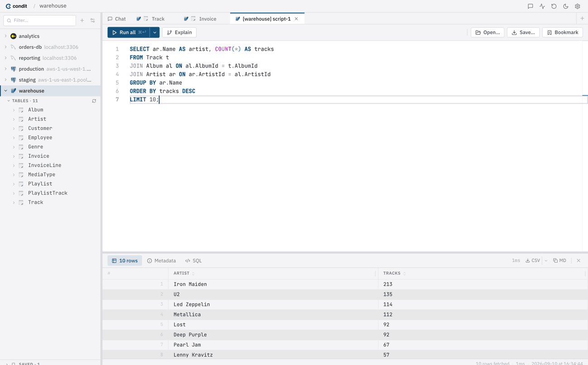Click the Open... button
Screen dimensions: 588x365
click(x=488, y=33)
